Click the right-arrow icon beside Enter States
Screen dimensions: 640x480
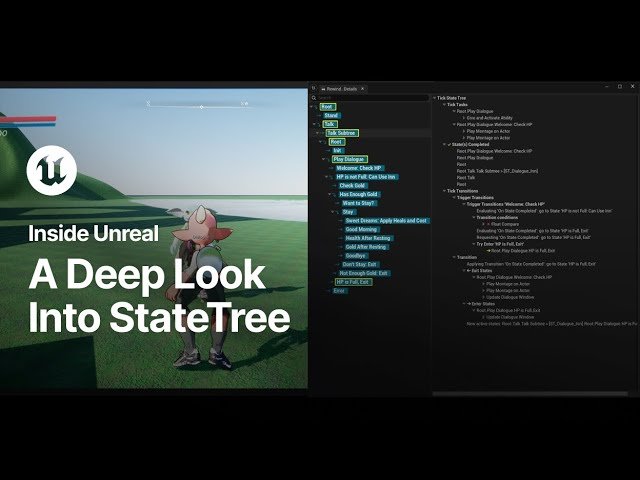pyautogui.click(x=469, y=304)
